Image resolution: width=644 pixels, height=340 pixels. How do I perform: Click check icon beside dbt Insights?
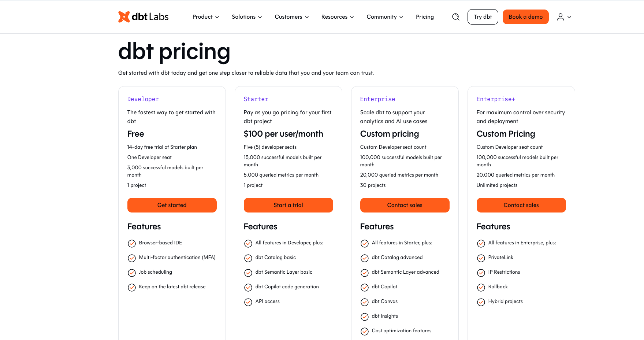pyautogui.click(x=365, y=317)
